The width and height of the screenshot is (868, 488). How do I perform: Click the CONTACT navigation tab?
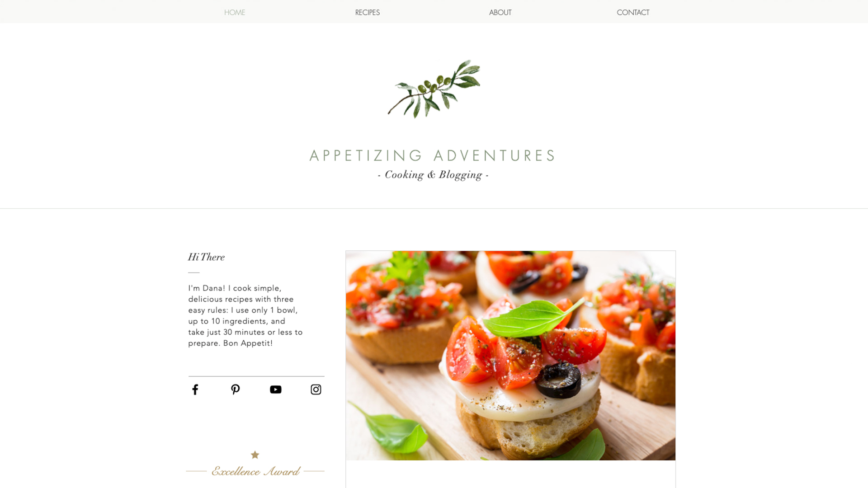632,13
